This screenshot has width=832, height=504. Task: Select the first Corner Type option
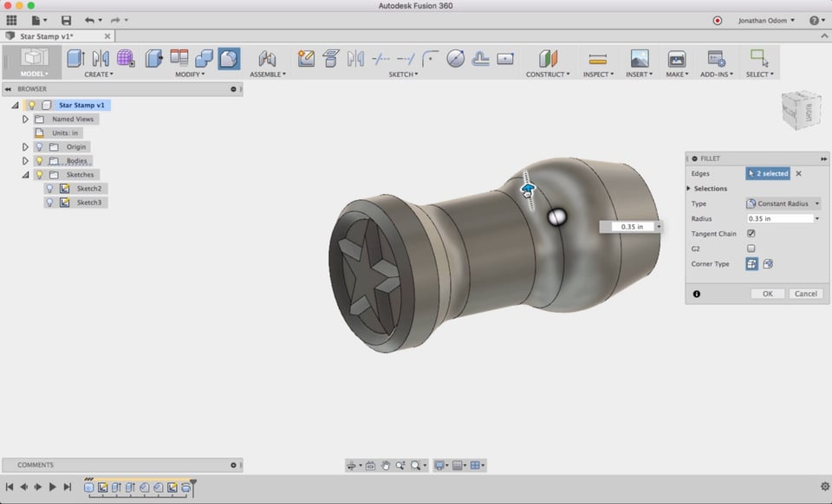coord(752,264)
